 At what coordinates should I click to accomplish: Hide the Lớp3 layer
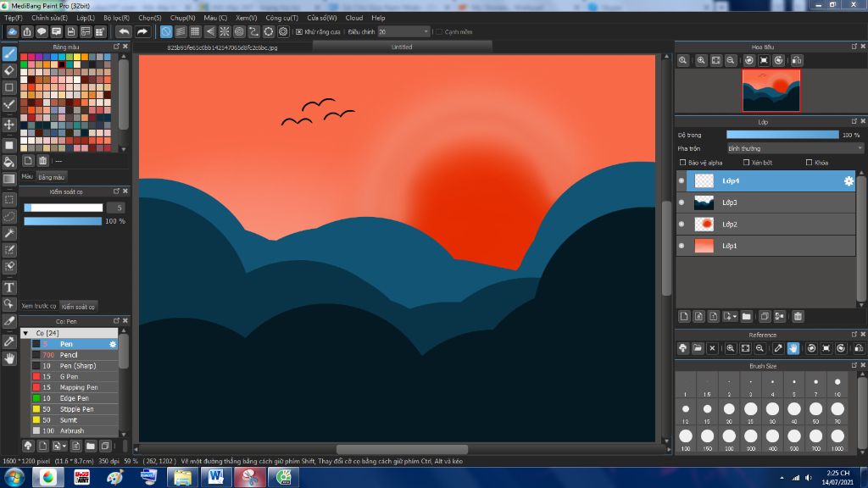(682, 202)
